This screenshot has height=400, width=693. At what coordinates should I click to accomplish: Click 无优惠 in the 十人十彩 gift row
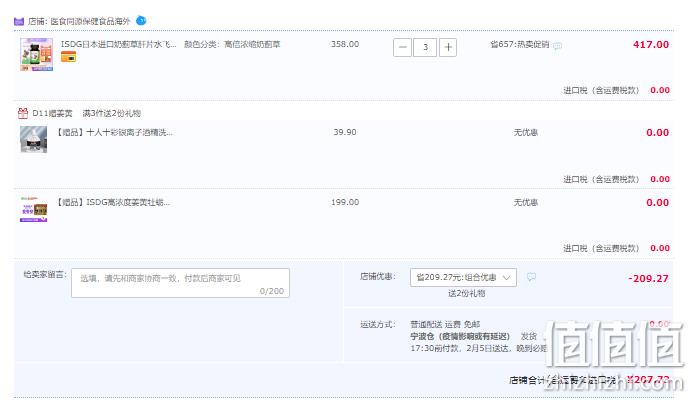[x=525, y=132]
